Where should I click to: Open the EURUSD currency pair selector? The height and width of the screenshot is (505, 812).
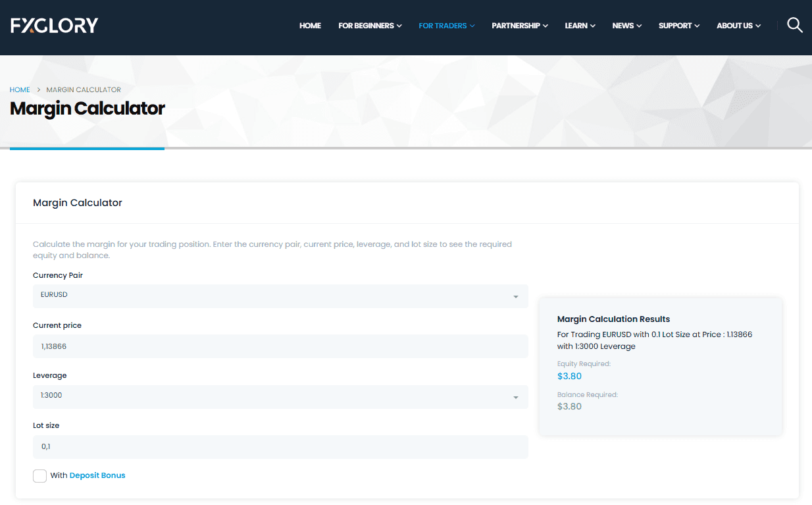[280, 296]
